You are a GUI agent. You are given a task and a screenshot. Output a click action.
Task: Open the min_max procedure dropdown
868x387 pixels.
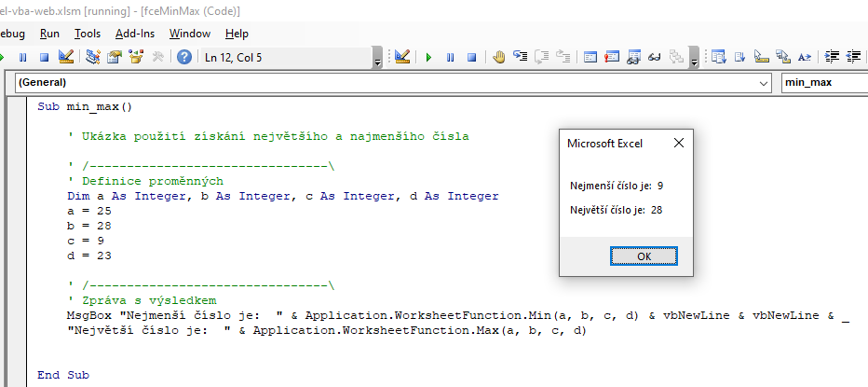pyautogui.click(x=824, y=83)
